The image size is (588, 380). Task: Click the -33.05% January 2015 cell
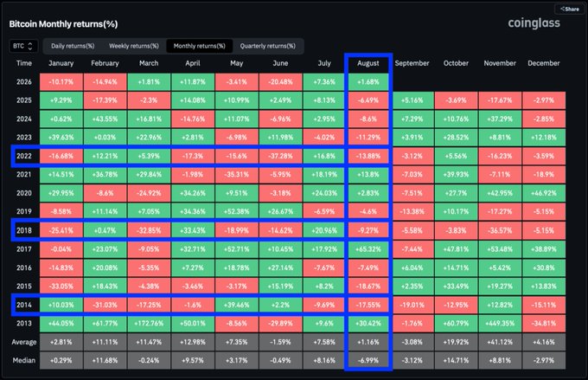click(x=61, y=287)
